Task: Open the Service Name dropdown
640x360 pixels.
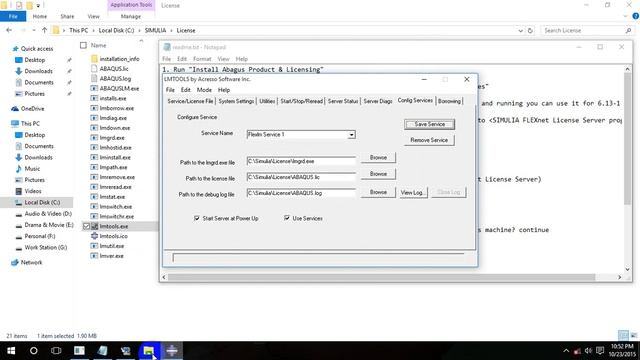Action: (x=351, y=135)
